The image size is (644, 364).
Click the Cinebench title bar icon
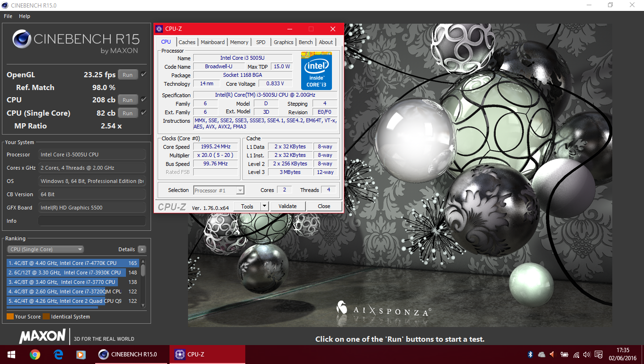5,5
